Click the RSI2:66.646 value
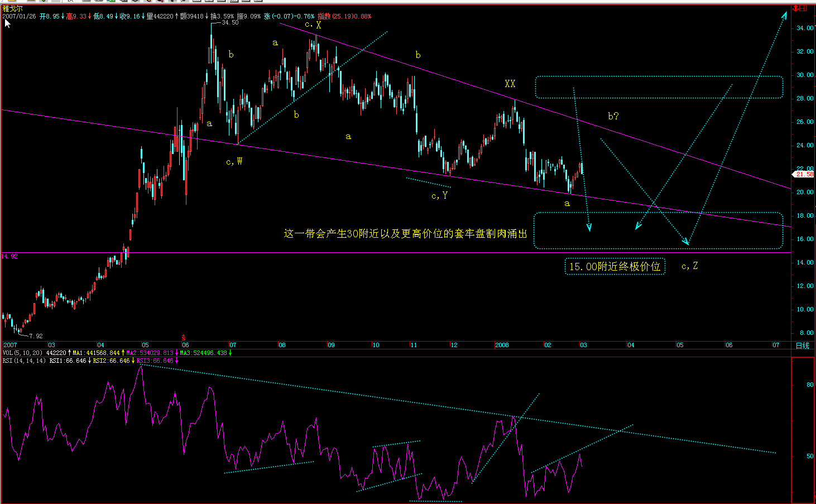This screenshot has height=504, width=816. pyautogui.click(x=111, y=361)
